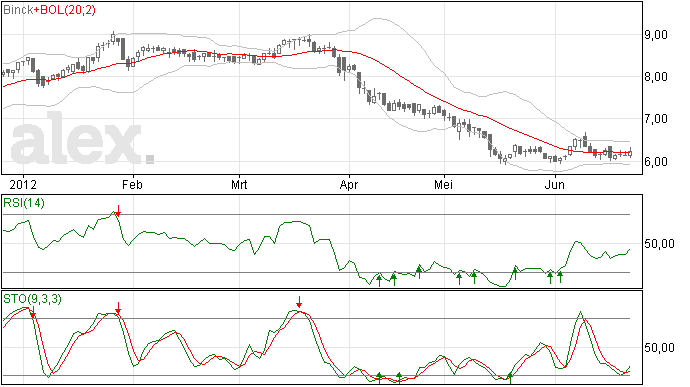Click the Mei date axis label

pyautogui.click(x=443, y=184)
